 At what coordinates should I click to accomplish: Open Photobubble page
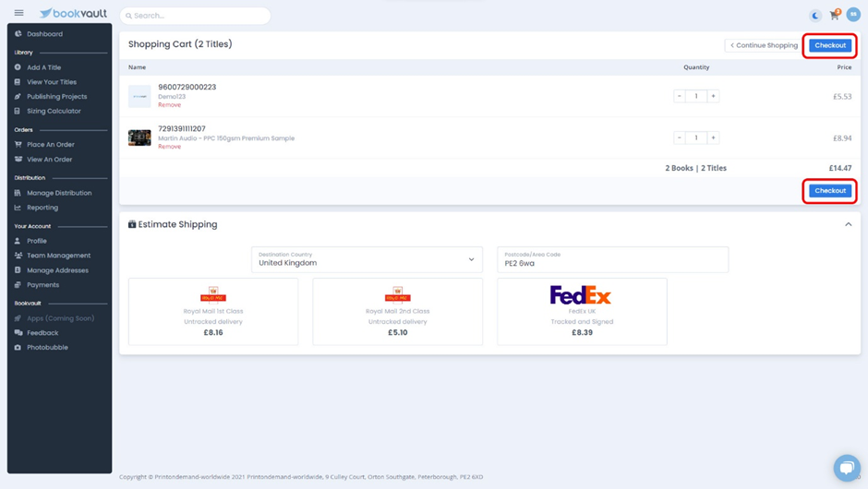tap(47, 348)
